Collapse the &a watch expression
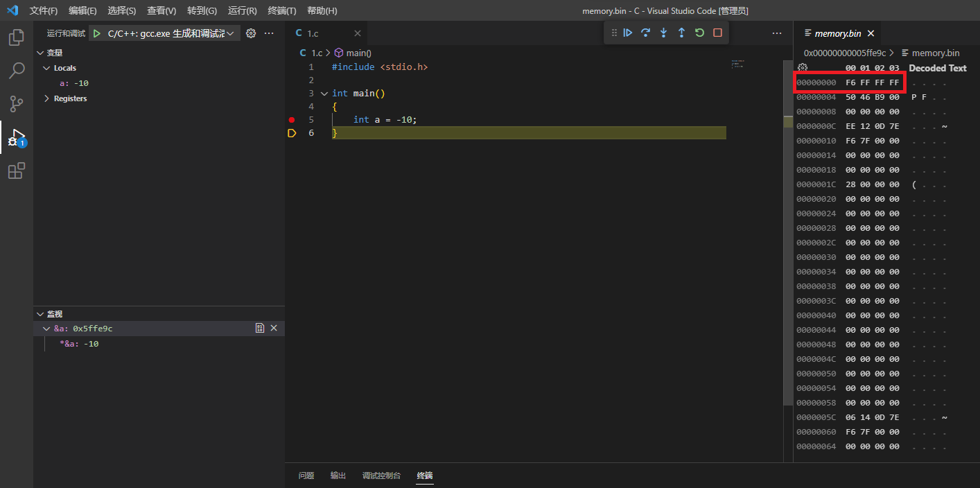The width and height of the screenshot is (980, 488). [x=47, y=329]
